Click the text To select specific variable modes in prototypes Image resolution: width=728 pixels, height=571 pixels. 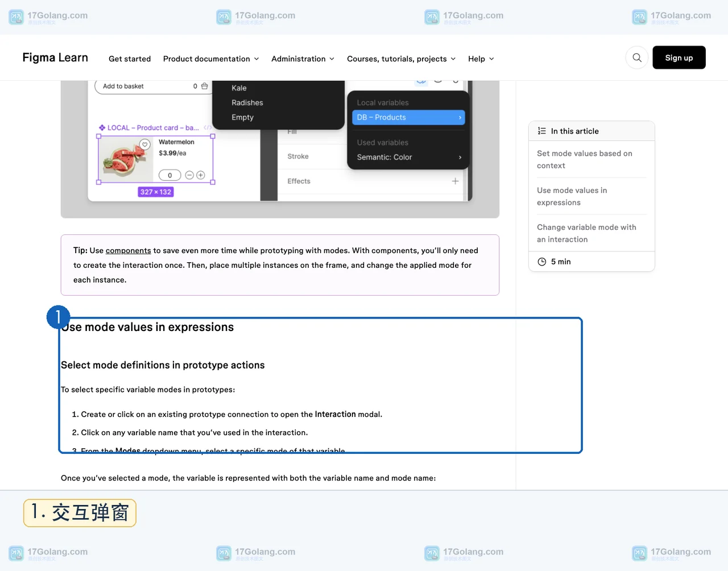[148, 390]
